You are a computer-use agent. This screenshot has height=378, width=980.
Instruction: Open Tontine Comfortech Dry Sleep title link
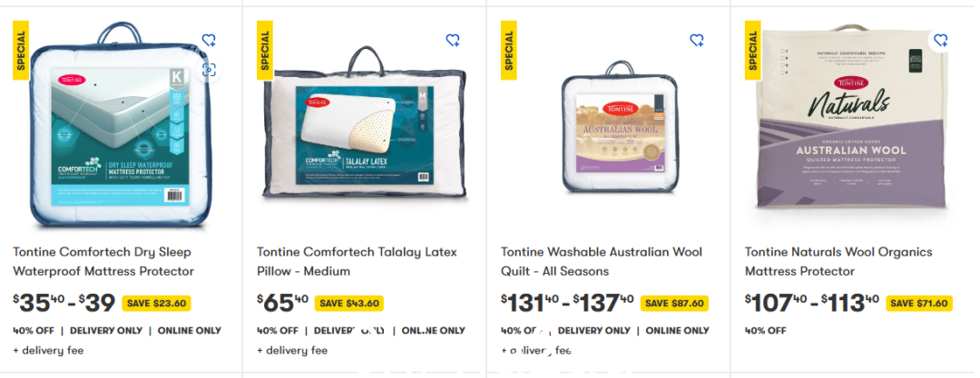pos(103,262)
